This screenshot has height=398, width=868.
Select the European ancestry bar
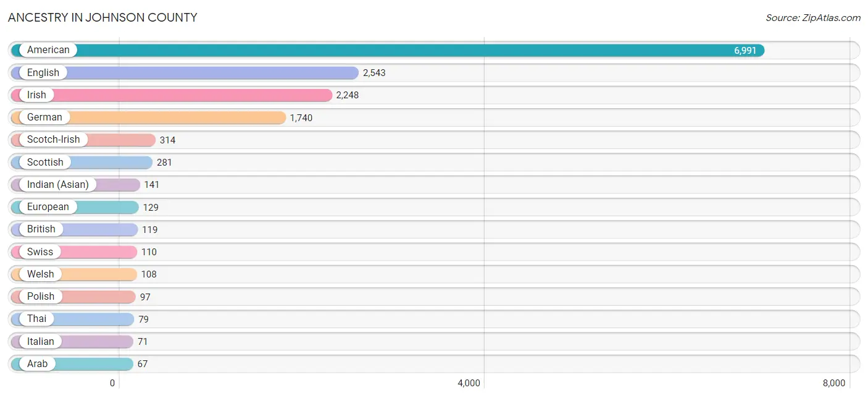(x=75, y=207)
